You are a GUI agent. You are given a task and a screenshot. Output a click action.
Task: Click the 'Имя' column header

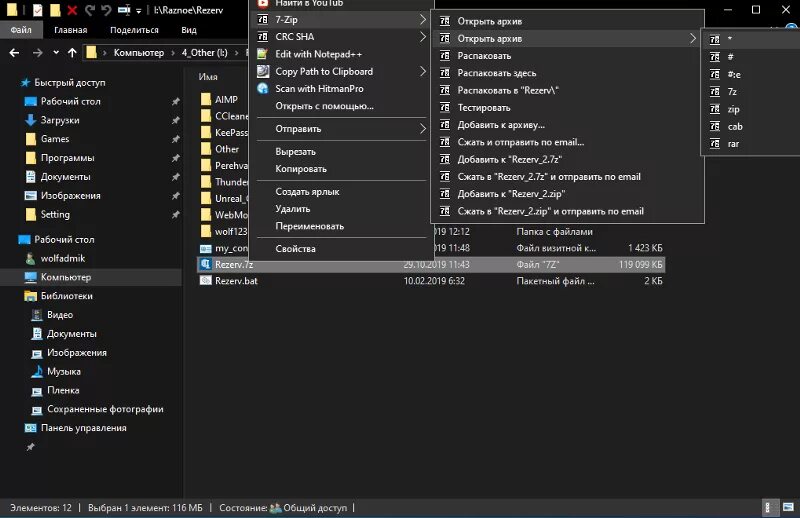pos(208,77)
